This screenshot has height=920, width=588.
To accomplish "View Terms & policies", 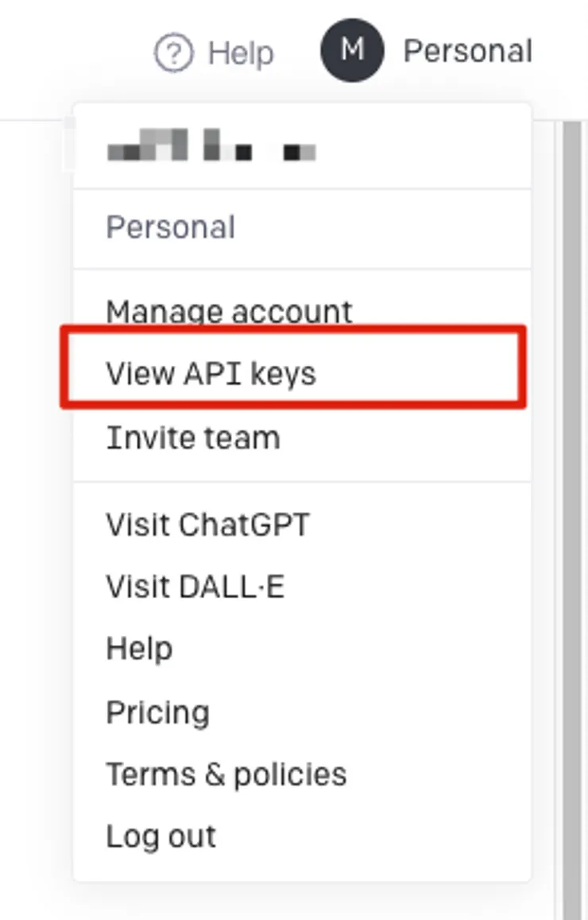I will click(226, 774).
